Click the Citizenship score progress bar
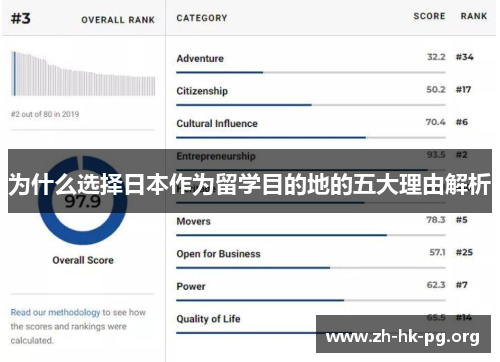 click(x=311, y=105)
